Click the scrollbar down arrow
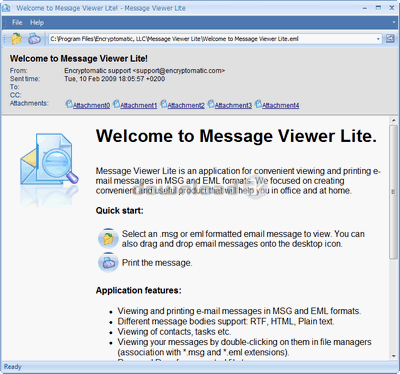400x374 pixels. coord(393,356)
